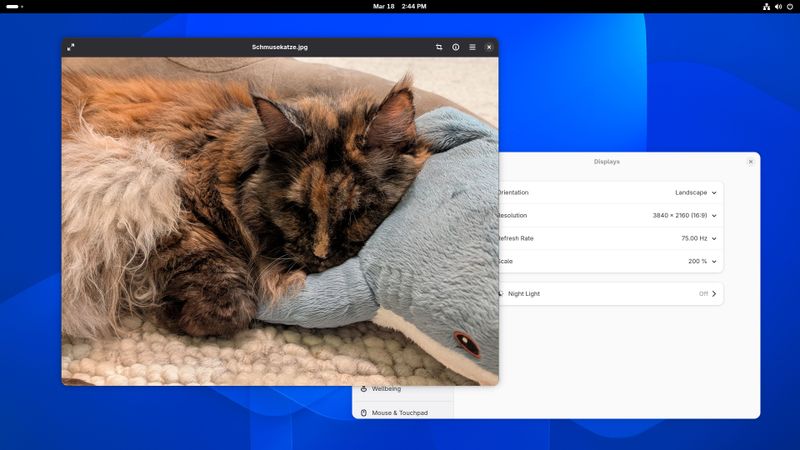Show image properties info icon

(x=456, y=47)
